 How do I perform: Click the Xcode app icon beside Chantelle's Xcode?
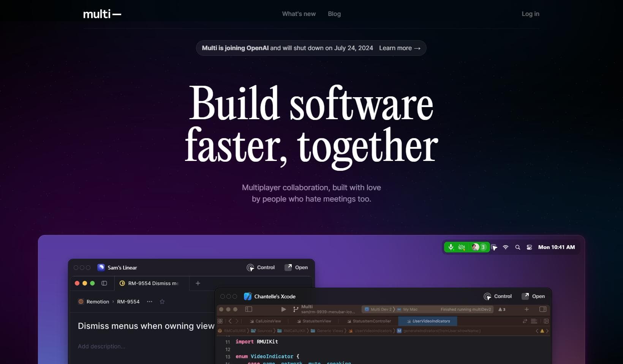pos(248,296)
